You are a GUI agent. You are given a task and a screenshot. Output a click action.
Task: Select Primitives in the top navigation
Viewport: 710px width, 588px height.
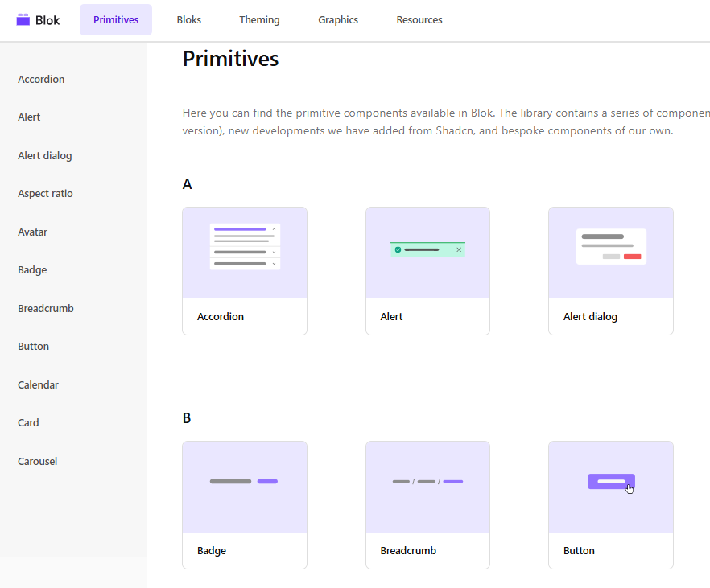click(x=115, y=19)
